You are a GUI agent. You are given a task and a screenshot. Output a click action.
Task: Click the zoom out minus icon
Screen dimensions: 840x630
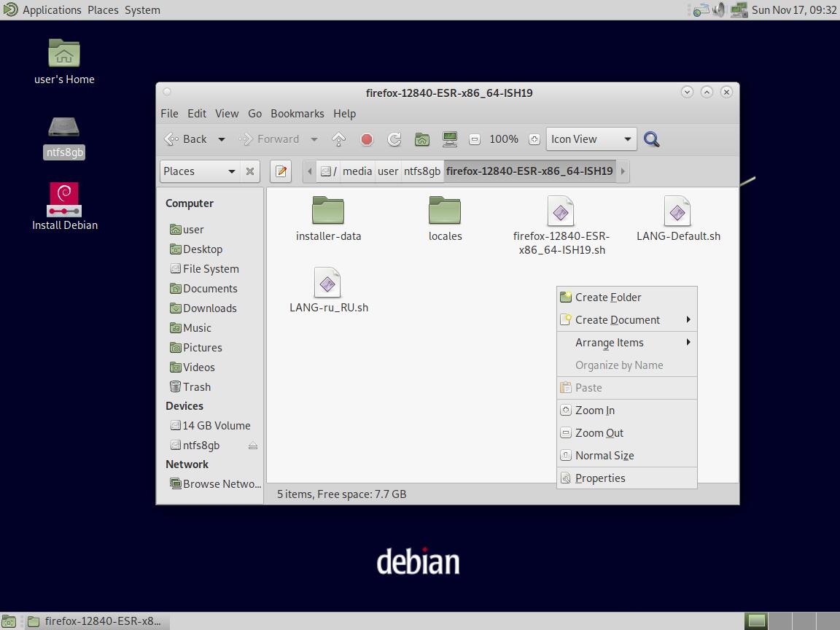pyautogui.click(x=474, y=139)
